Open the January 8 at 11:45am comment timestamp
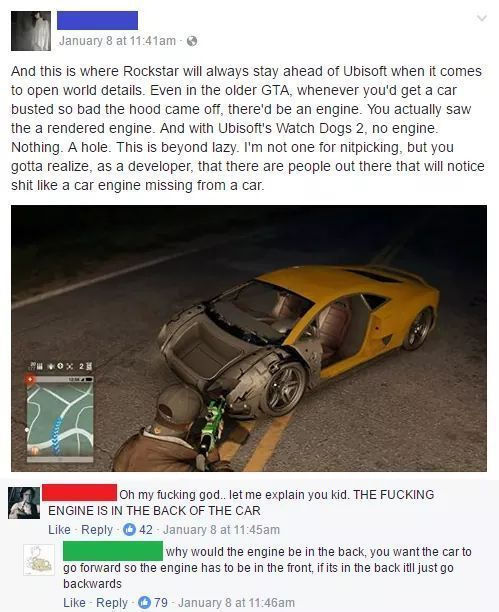 (221, 530)
